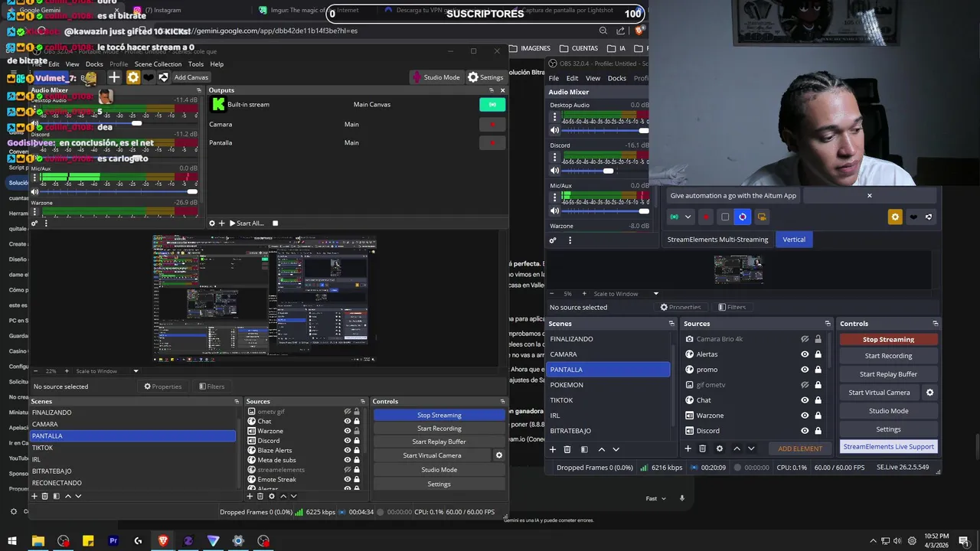
Task: Stop all outputs with square icon
Action: coord(275,223)
